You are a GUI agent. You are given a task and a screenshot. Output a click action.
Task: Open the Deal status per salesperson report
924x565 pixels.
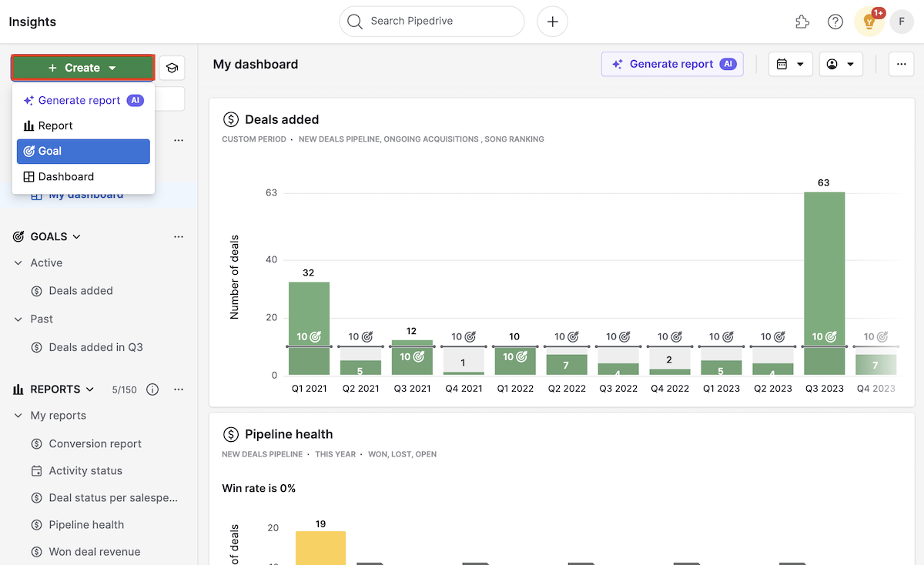(113, 497)
